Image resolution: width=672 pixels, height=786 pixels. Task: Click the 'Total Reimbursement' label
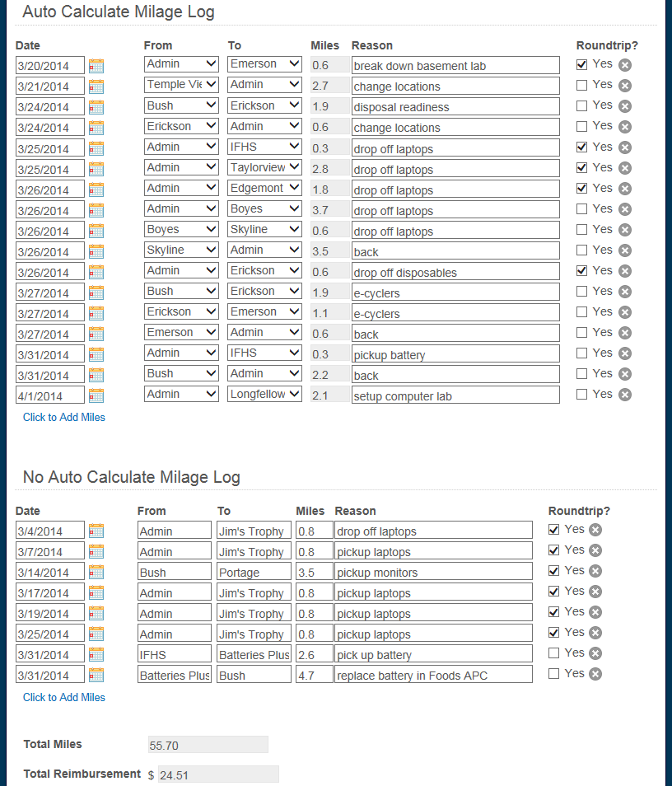82,774
